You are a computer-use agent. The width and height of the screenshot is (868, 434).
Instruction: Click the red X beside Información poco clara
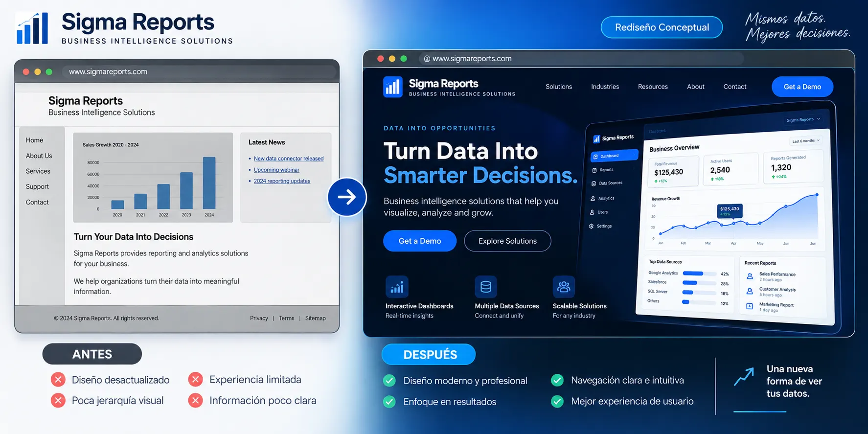point(196,401)
